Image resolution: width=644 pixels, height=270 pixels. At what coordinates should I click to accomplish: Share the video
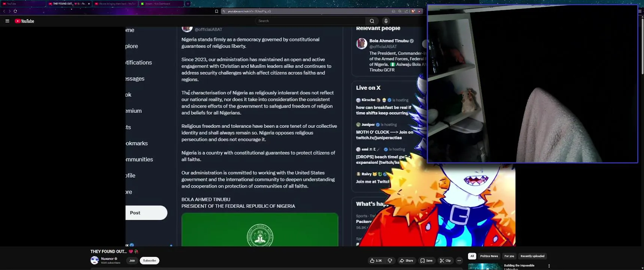406,261
